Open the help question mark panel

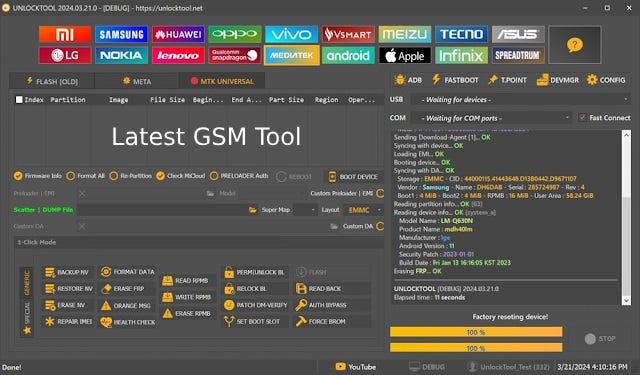tap(575, 45)
